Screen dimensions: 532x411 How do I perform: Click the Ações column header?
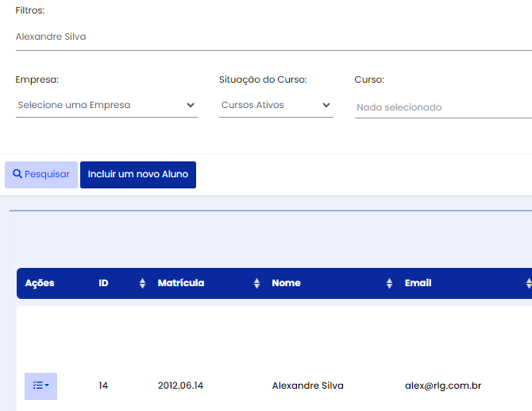point(40,283)
